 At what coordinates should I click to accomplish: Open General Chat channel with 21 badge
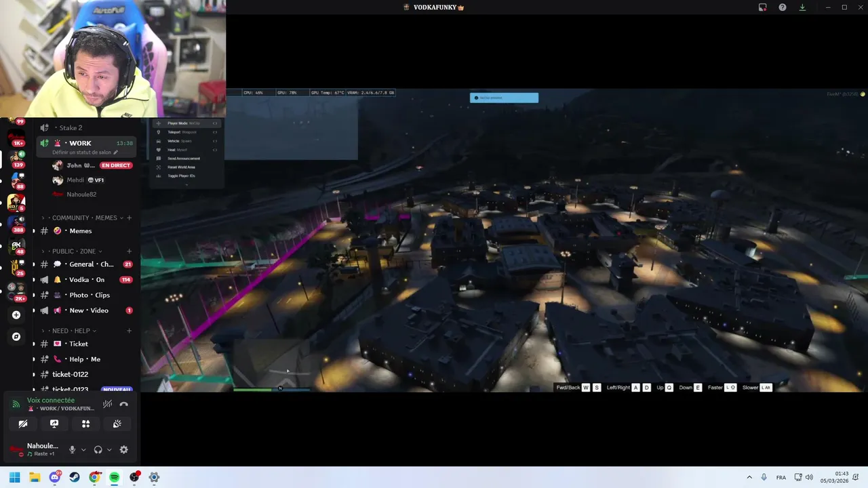(x=86, y=264)
